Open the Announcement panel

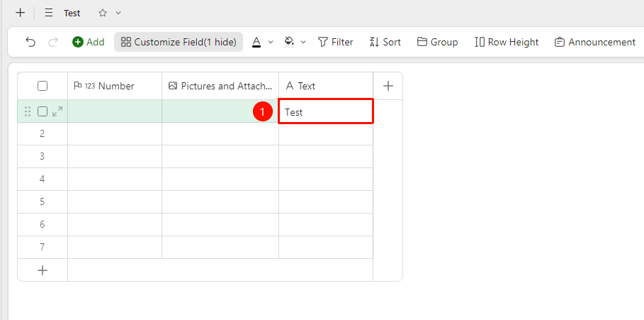coord(594,42)
